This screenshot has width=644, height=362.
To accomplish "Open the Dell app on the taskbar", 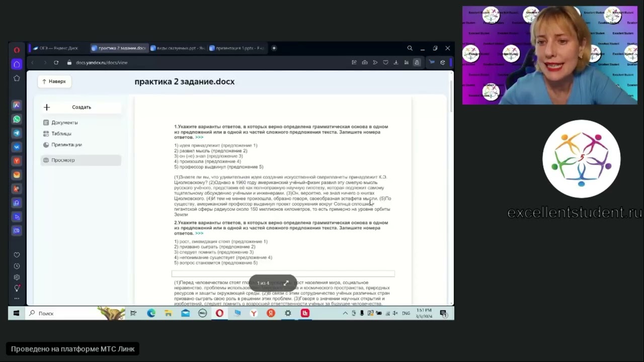I will [x=202, y=313].
